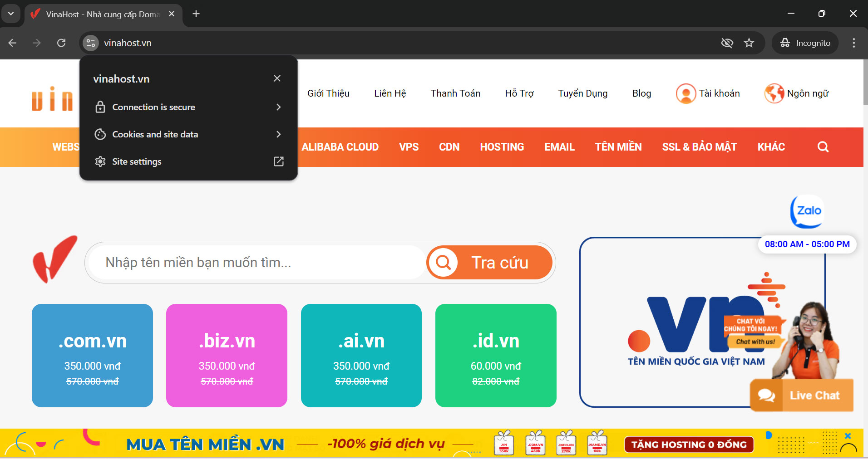Click the Ngôn ngữ globe icon

tap(774, 93)
